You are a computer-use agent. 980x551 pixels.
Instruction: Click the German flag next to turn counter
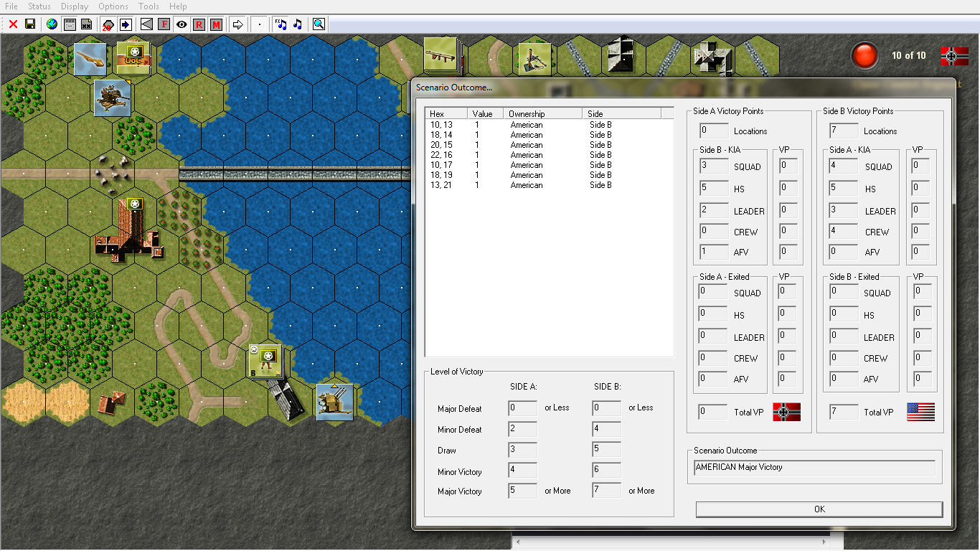(x=954, y=56)
